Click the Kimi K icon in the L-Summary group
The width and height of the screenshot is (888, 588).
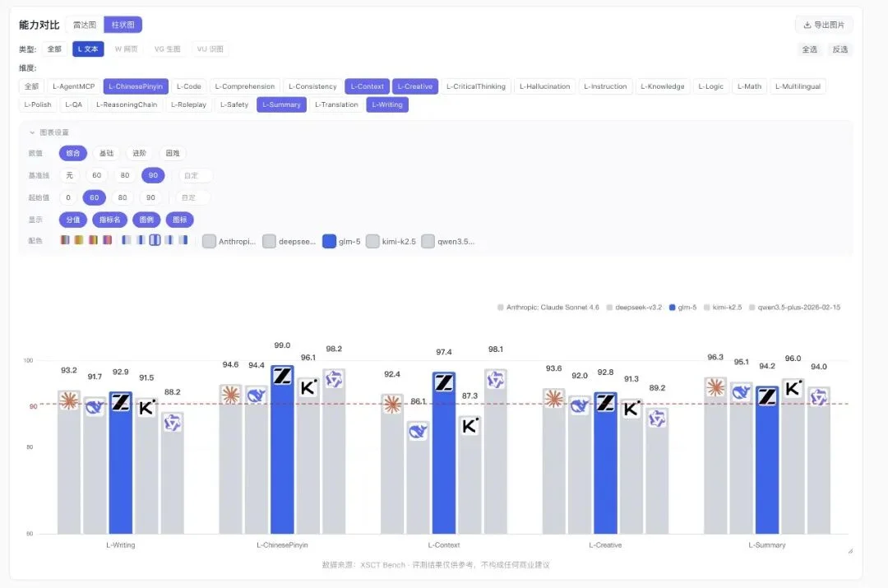click(793, 388)
